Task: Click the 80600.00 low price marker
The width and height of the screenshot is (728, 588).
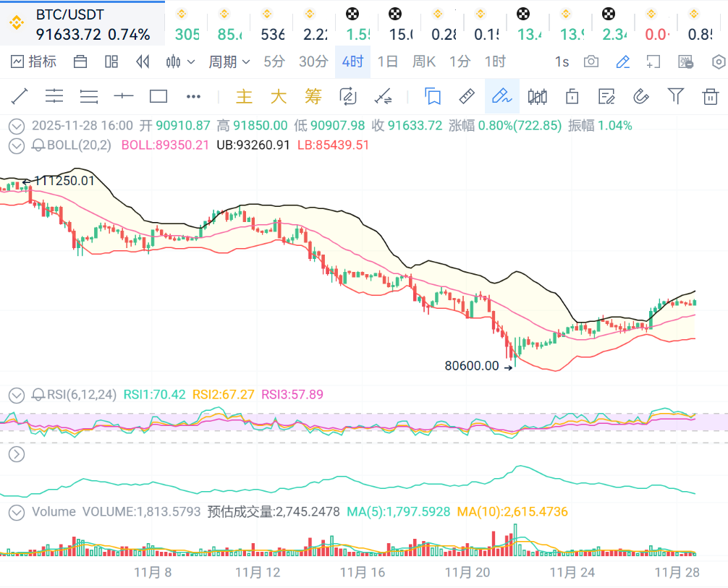Action: point(472,366)
